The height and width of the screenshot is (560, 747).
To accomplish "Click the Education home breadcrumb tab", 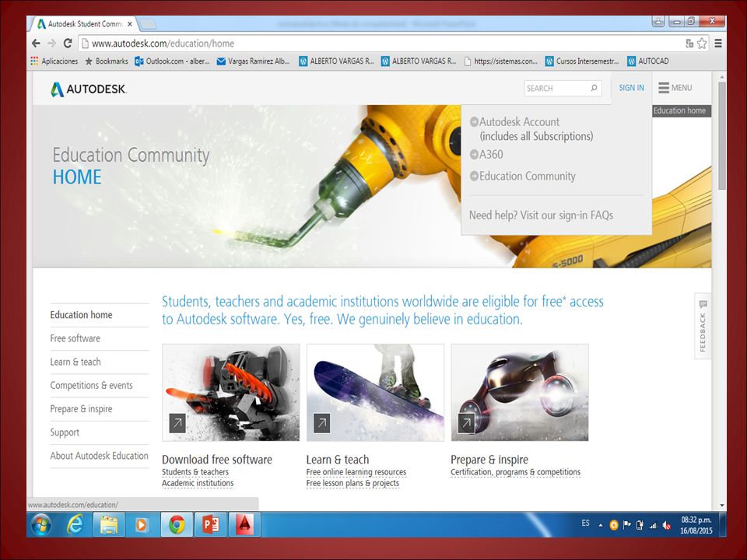I will [680, 111].
